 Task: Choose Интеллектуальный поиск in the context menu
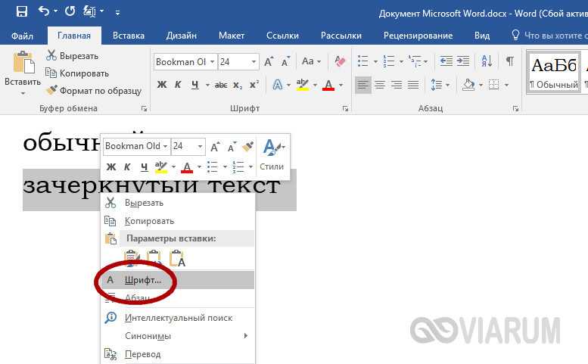tap(178, 318)
